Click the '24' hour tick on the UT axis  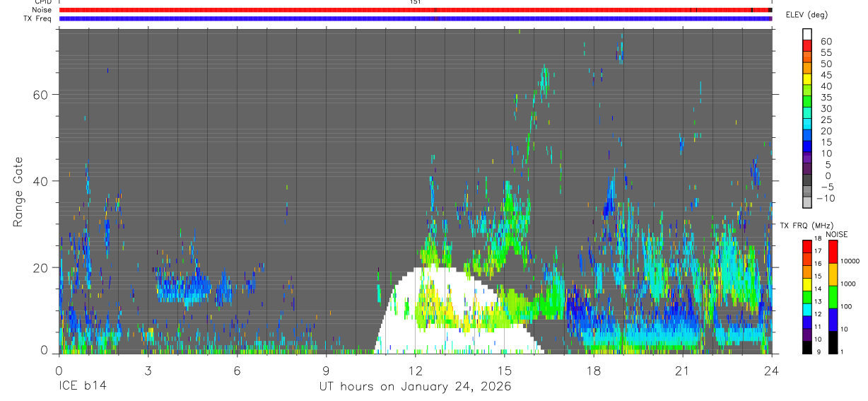771,371
